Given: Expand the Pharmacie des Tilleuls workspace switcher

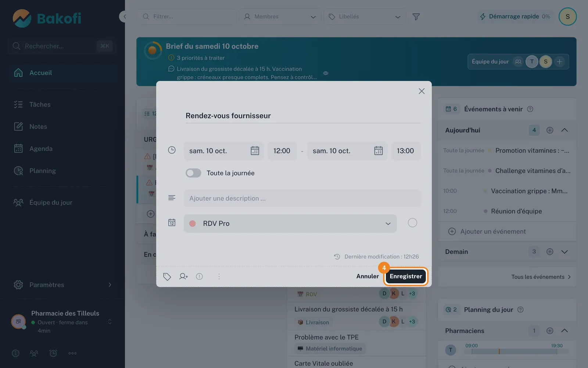Looking at the screenshot, I should [110, 322].
